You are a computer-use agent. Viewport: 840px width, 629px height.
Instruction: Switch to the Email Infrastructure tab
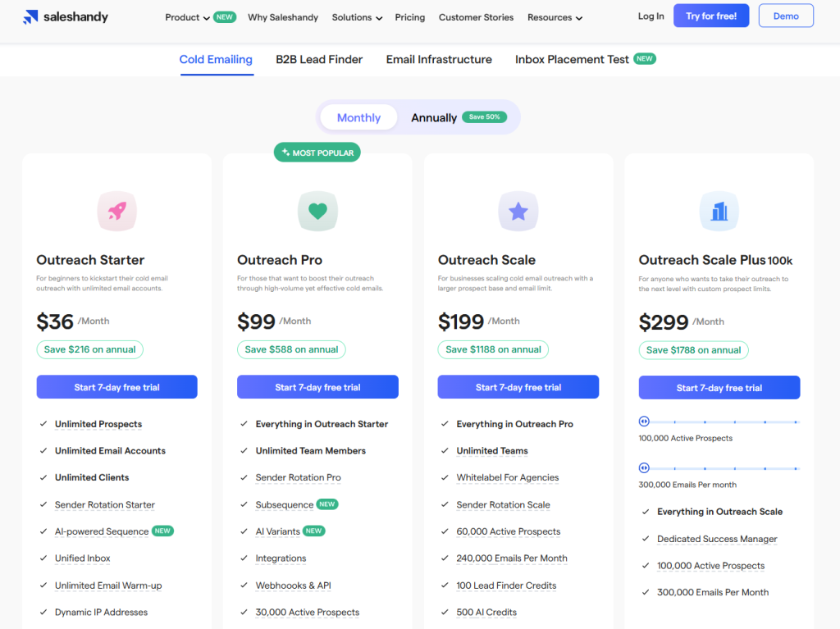point(438,59)
